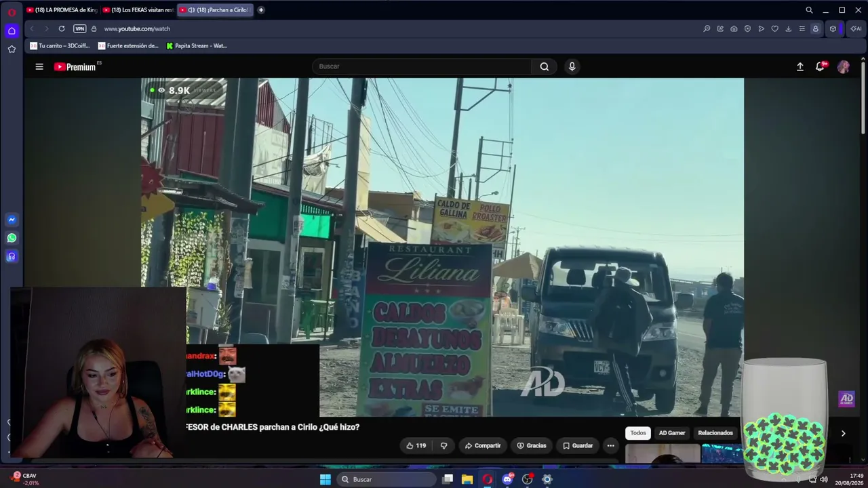The image size is (868, 488).
Task: Click the Gracias thanks button
Action: click(532, 445)
